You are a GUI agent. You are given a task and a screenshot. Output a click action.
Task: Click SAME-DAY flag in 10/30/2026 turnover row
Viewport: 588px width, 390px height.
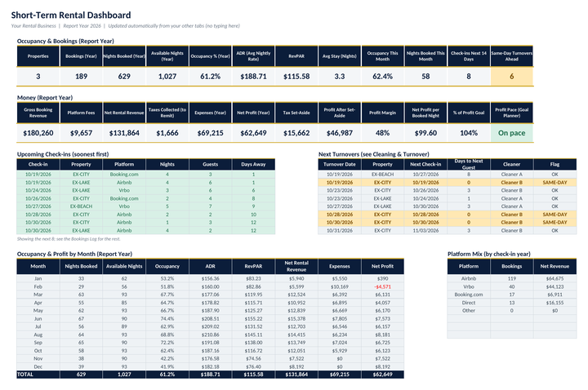(555, 223)
